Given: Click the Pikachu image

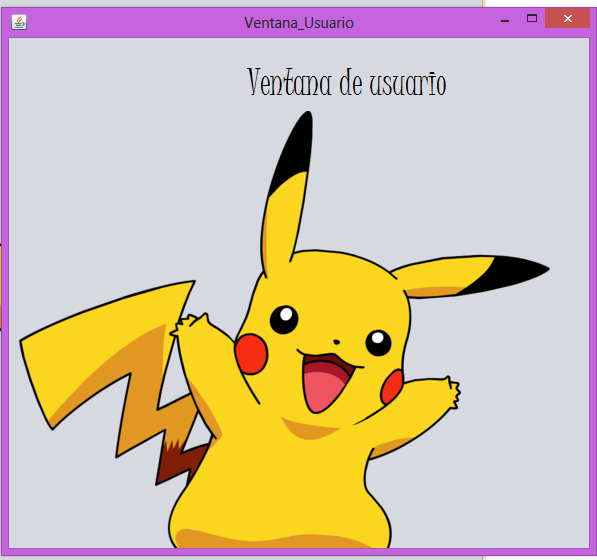Looking at the screenshot, I should 285,330.
